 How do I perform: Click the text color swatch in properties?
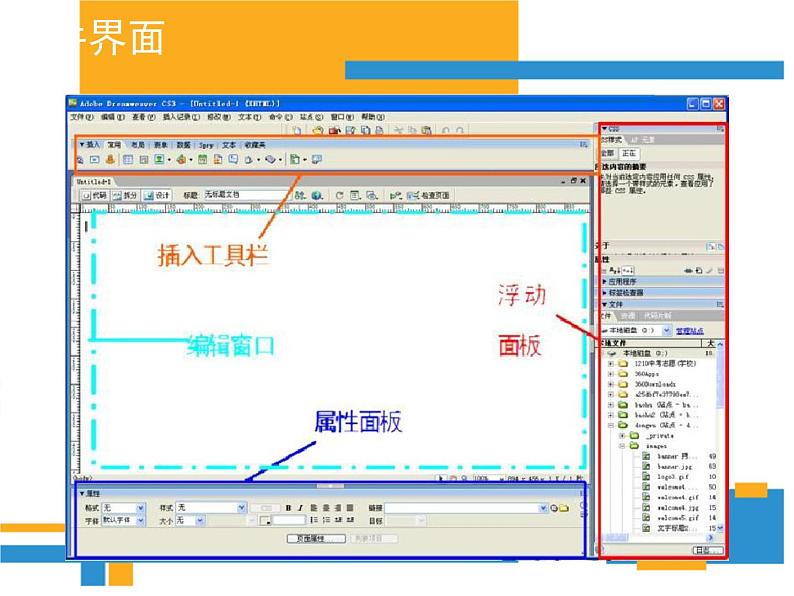[x=264, y=521]
